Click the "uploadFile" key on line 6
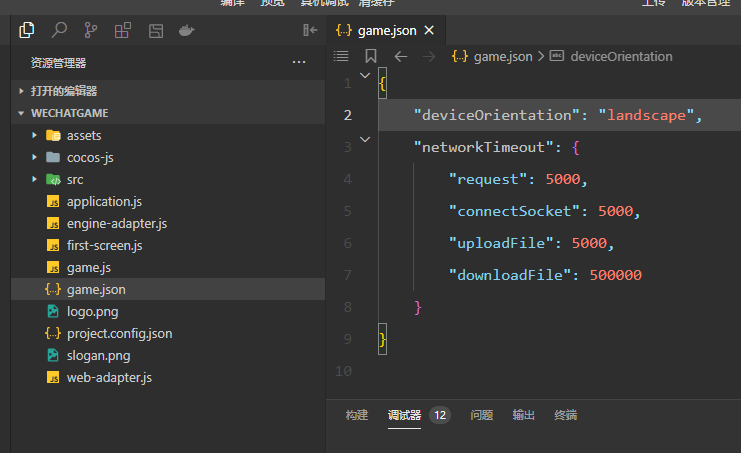The image size is (741, 453). [x=501, y=243]
